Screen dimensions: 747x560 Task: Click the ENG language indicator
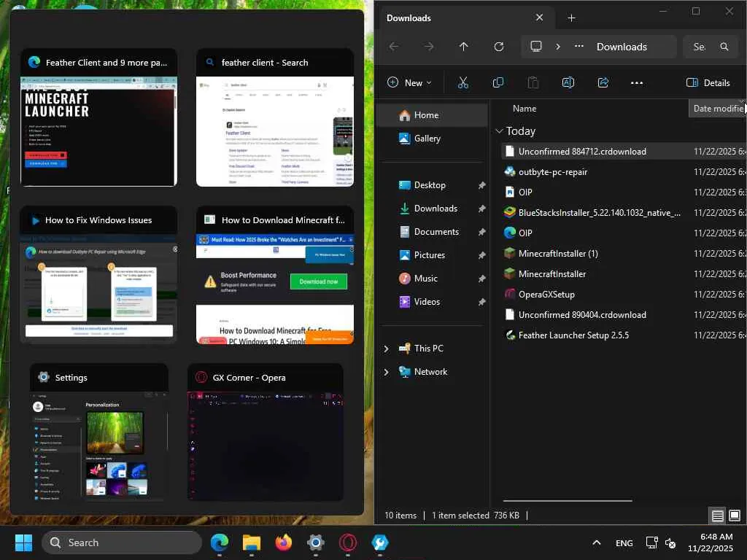(x=624, y=542)
